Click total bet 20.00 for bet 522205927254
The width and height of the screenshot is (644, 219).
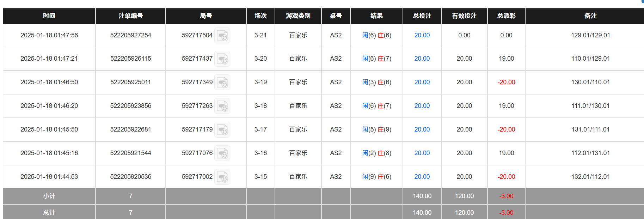(422, 35)
